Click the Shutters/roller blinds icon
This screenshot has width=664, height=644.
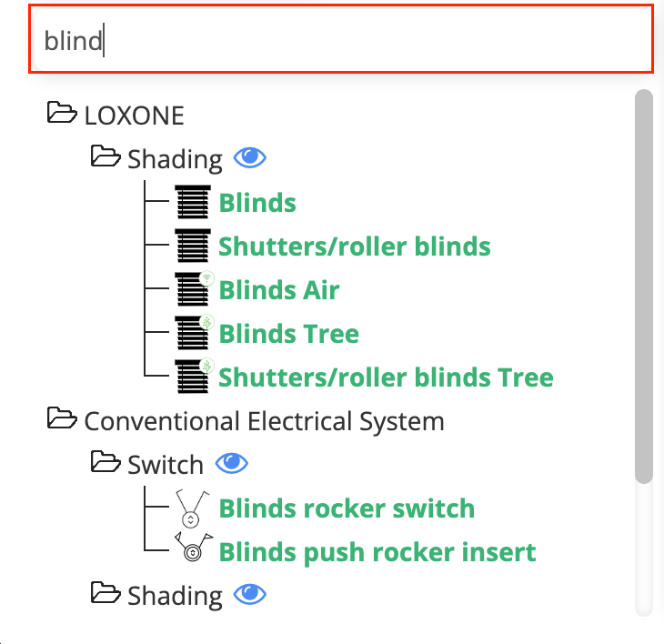pos(192,246)
